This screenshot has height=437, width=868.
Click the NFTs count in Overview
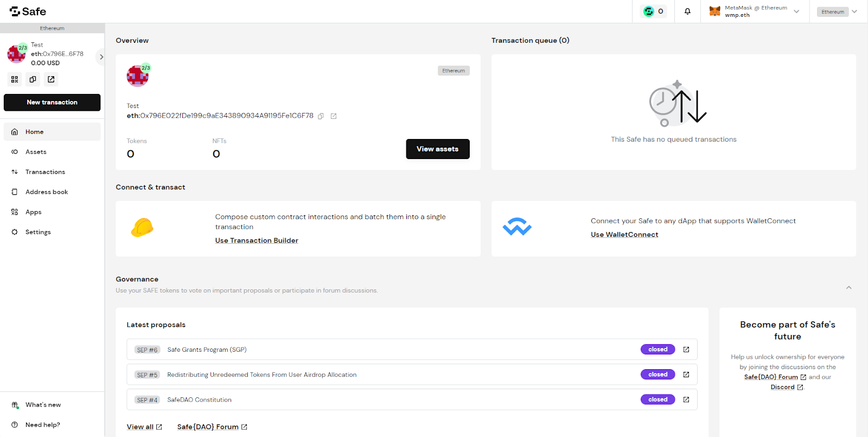coord(216,154)
